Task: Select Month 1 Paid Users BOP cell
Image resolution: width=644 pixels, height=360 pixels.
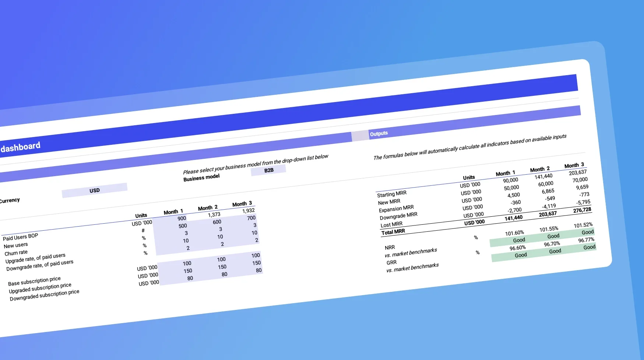Action: coord(182,219)
